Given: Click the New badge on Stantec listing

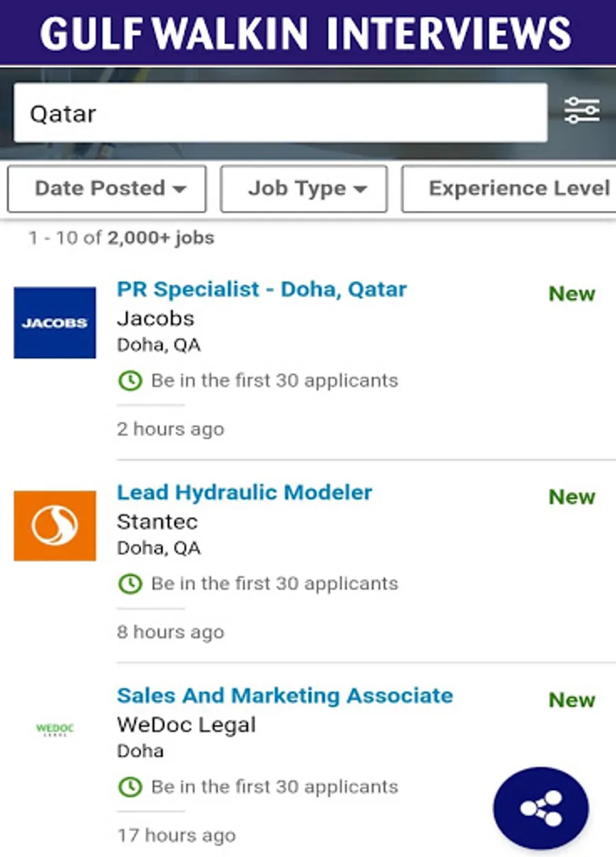Looking at the screenshot, I should pos(572,498).
